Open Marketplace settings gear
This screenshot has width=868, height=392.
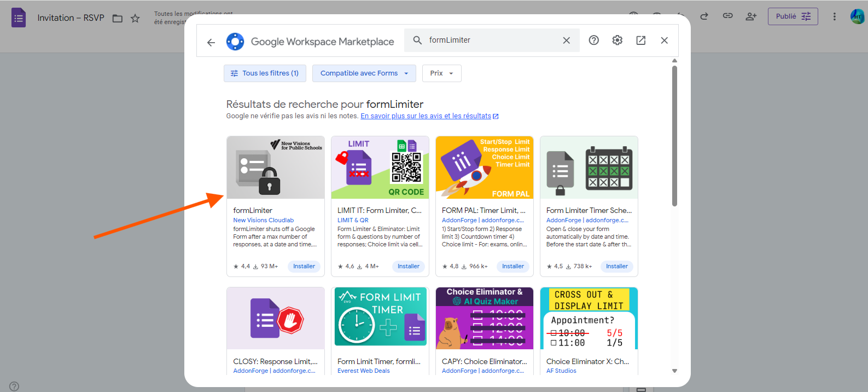tap(617, 40)
